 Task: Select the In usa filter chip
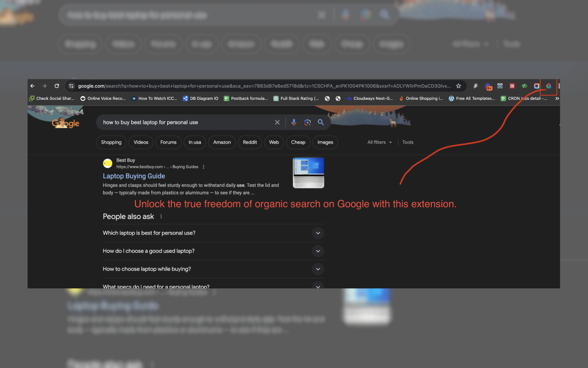pyautogui.click(x=195, y=143)
